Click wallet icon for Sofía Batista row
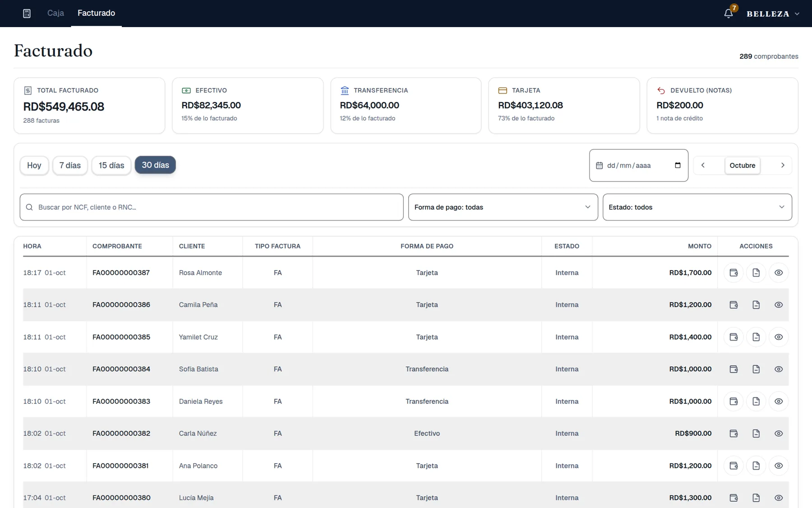This screenshot has height=508, width=812. click(734, 369)
